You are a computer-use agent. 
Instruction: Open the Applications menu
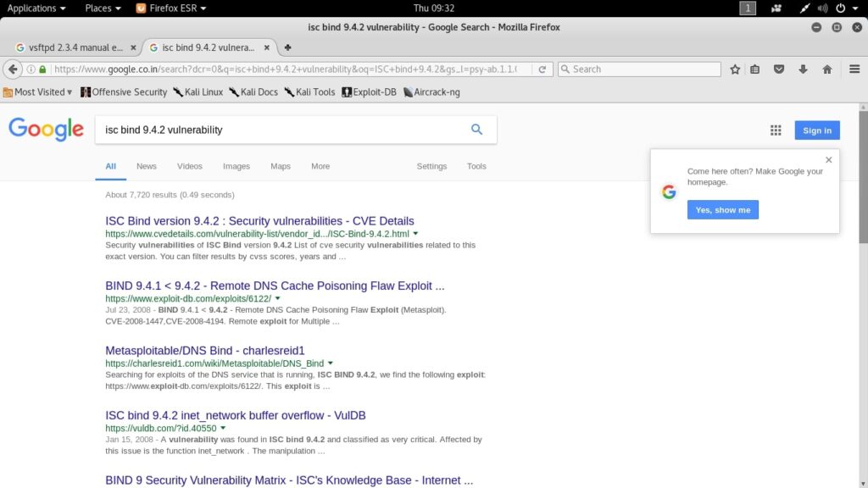point(36,8)
